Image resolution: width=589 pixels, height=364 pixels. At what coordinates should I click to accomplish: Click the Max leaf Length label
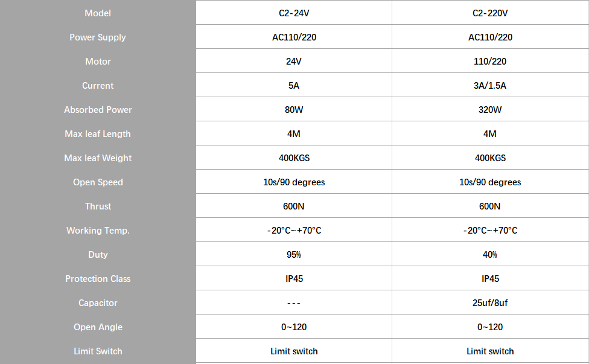tap(98, 134)
